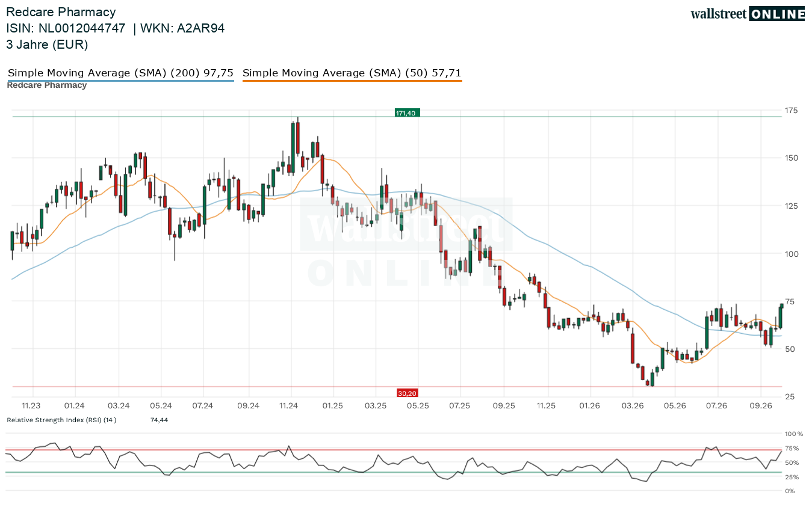Click the SMA (200) 97,75 legend entry

[x=120, y=73]
